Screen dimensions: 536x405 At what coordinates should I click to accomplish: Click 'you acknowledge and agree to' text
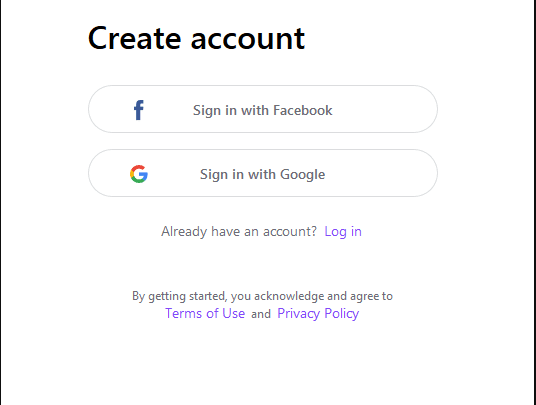(x=312, y=296)
